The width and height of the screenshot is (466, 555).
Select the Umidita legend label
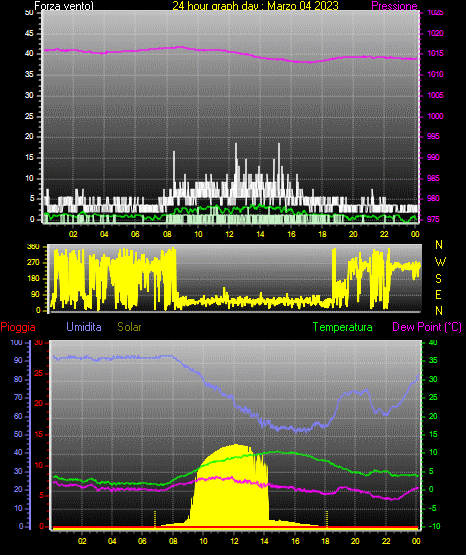[x=84, y=327]
